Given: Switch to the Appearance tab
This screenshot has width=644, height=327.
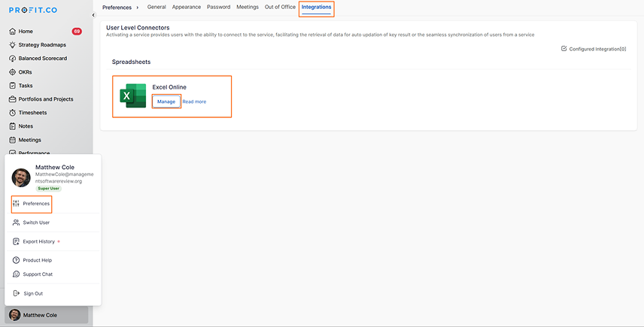Looking at the screenshot, I should coord(187,7).
